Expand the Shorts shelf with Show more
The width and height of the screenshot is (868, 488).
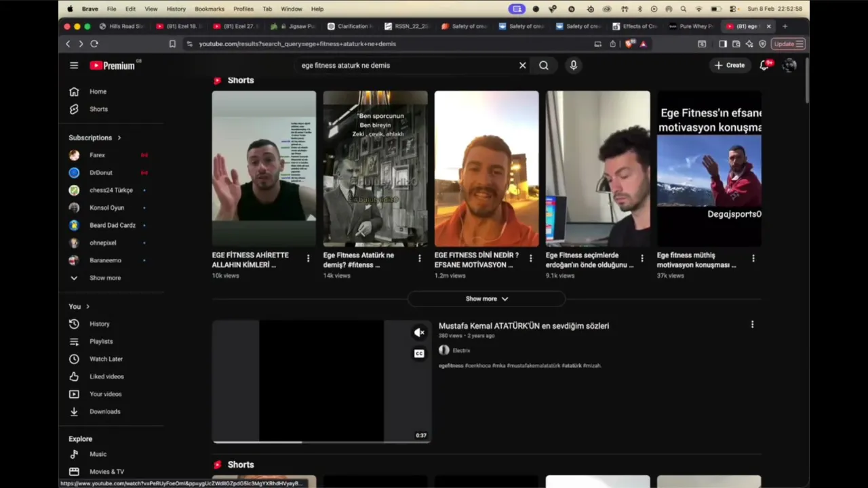point(487,299)
